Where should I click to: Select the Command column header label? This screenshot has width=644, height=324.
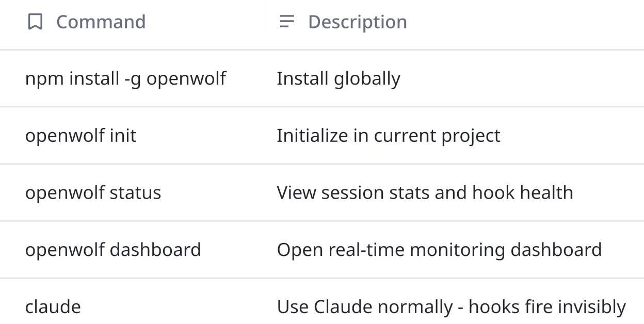pos(101,22)
